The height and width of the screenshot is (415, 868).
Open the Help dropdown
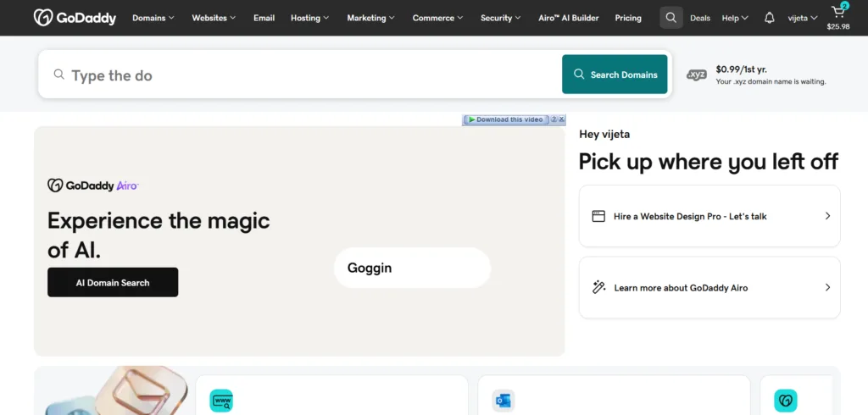(735, 18)
